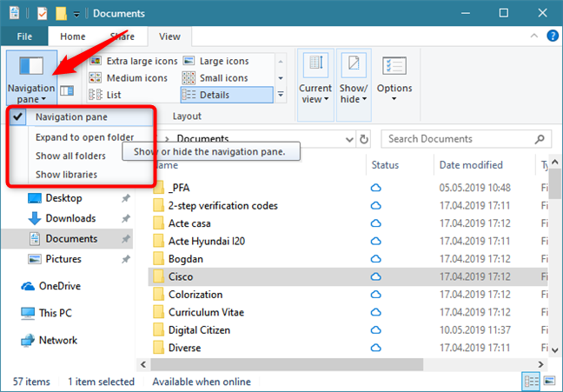Switch to large thumbnails view in status bar
Image resolution: width=563 pixels, height=392 pixels.
[x=549, y=381]
